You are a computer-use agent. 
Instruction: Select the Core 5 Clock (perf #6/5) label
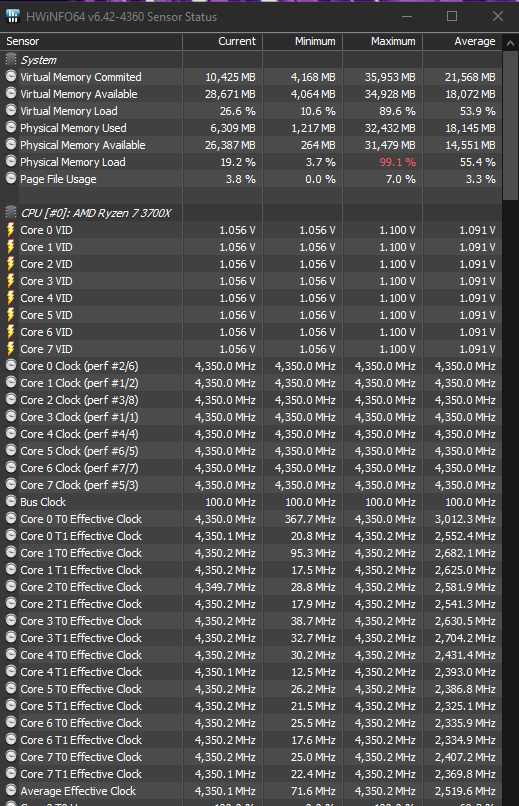[79, 451]
